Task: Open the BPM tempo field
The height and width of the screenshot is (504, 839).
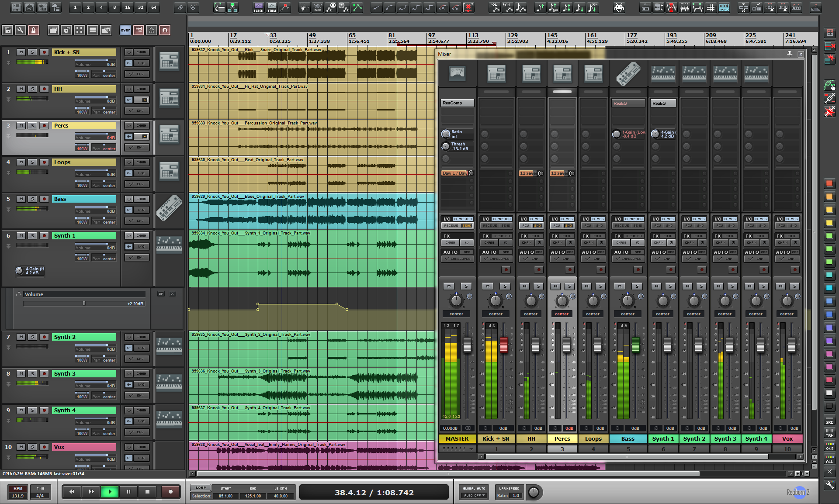Action: point(18,496)
